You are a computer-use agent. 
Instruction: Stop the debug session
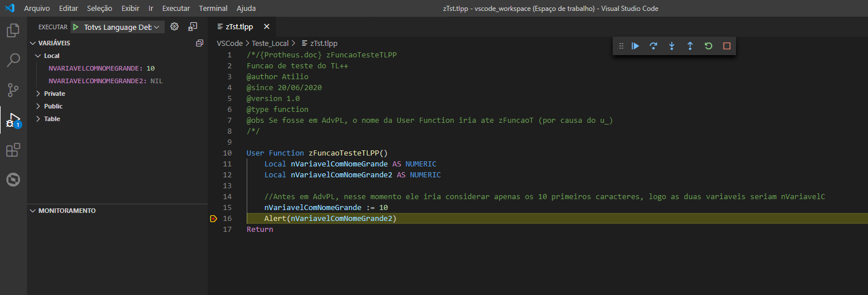[726, 46]
